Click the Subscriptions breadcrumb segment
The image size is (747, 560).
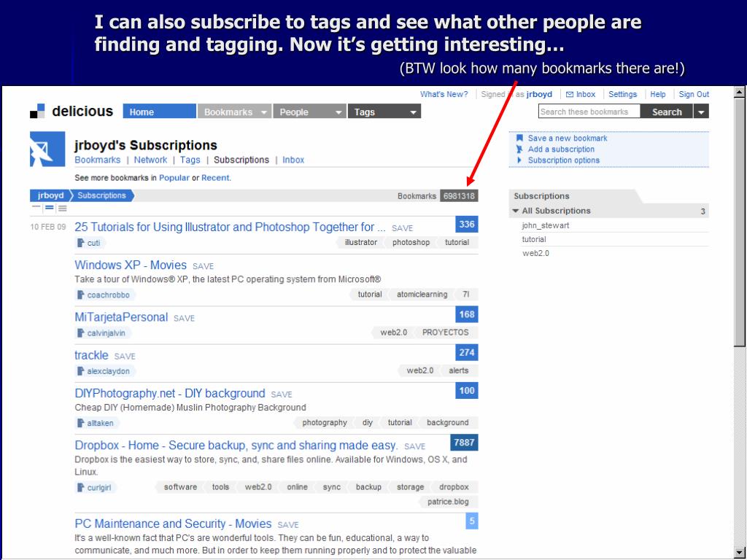point(102,195)
